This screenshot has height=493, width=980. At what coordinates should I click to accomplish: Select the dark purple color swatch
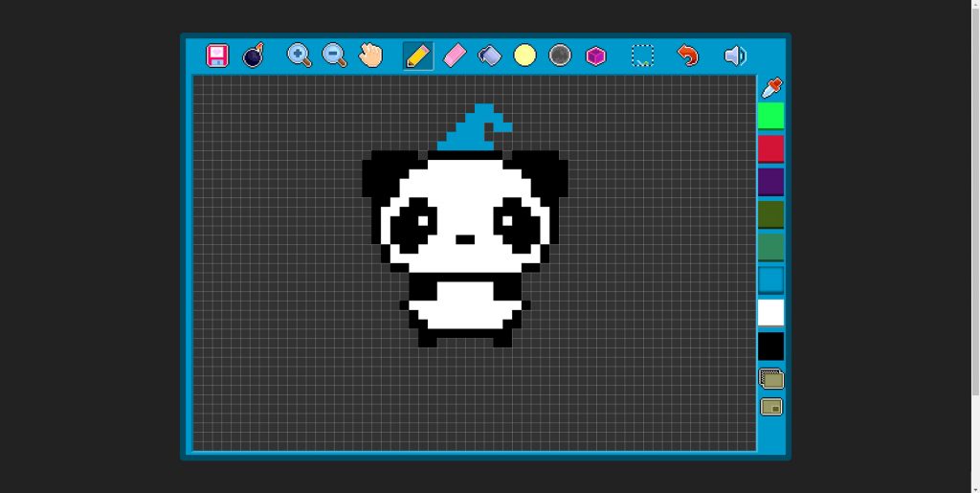tap(770, 182)
